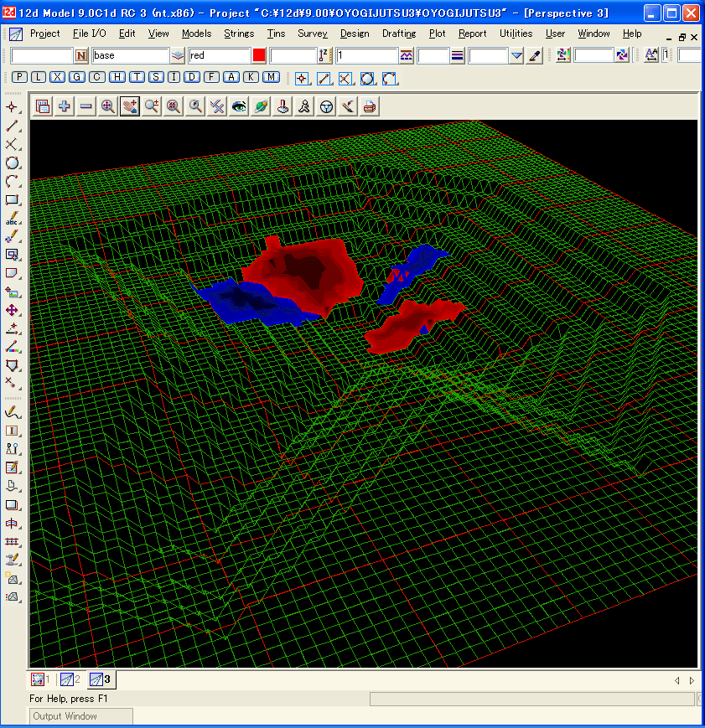Open the Tins menu

[x=276, y=34]
